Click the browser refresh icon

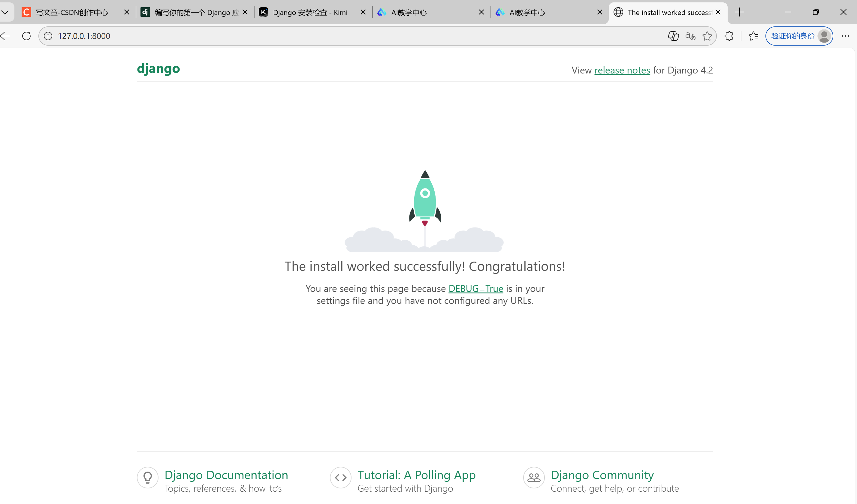[26, 36]
